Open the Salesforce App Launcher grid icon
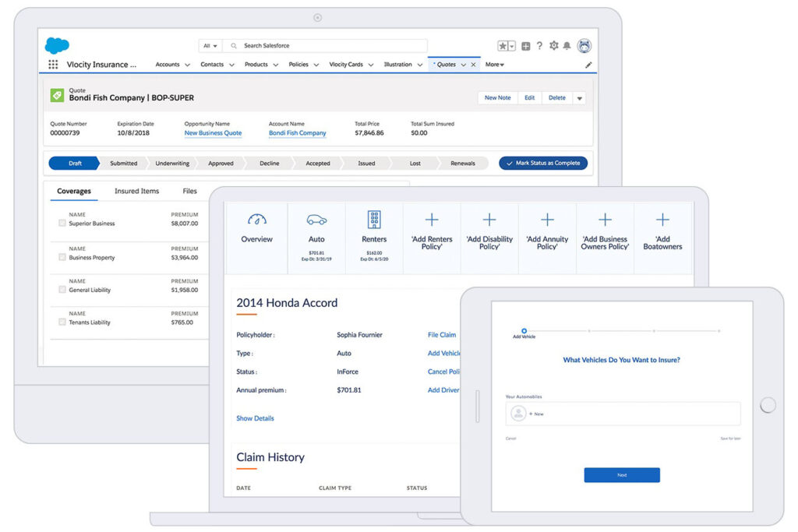This screenshot has width=798, height=532. click(53, 64)
